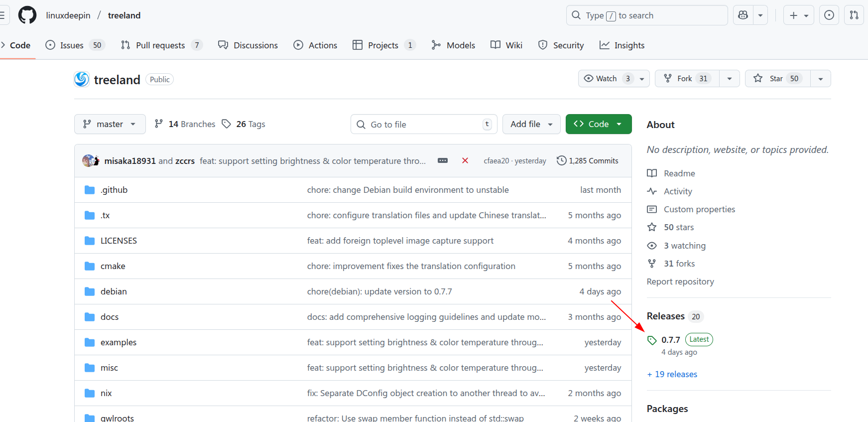Open pull requests icon in top header
This screenshot has width=868, height=422.
pos(854,15)
